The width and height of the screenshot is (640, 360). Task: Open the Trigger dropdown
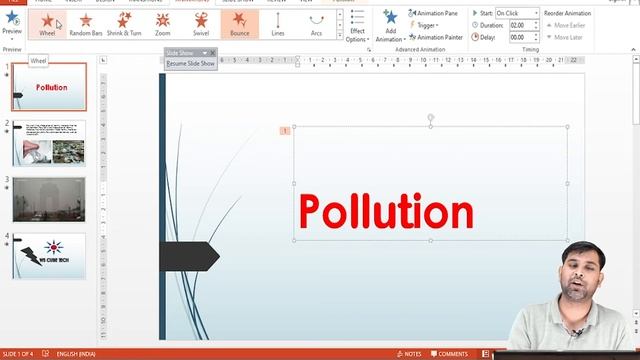pyautogui.click(x=424, y=25)
